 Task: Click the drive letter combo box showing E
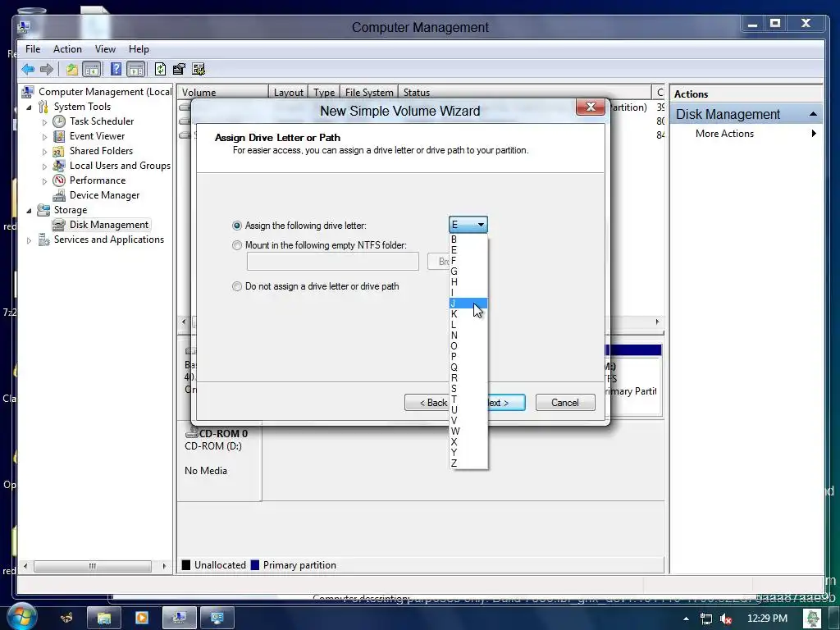tap(468, 225)
